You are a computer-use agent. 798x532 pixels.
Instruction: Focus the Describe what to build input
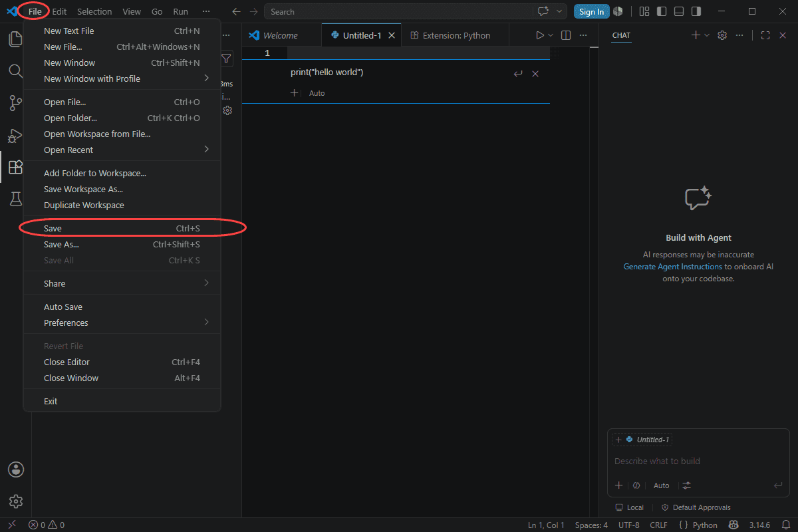698,461
